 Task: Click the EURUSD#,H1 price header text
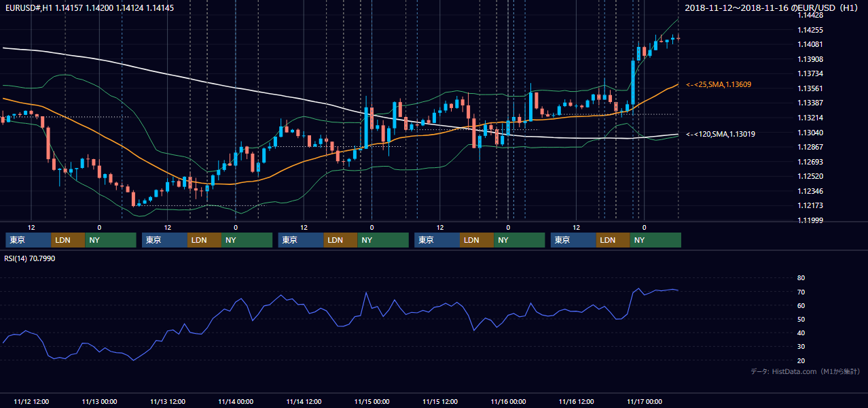(88, 8)
